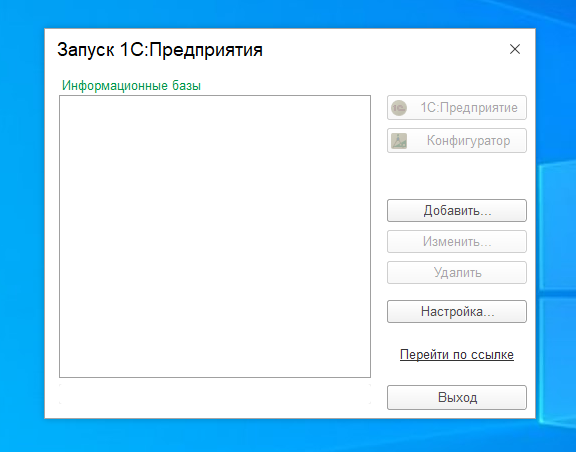
Task: Follow the Перейти по ссылке link
Action: 457,355
